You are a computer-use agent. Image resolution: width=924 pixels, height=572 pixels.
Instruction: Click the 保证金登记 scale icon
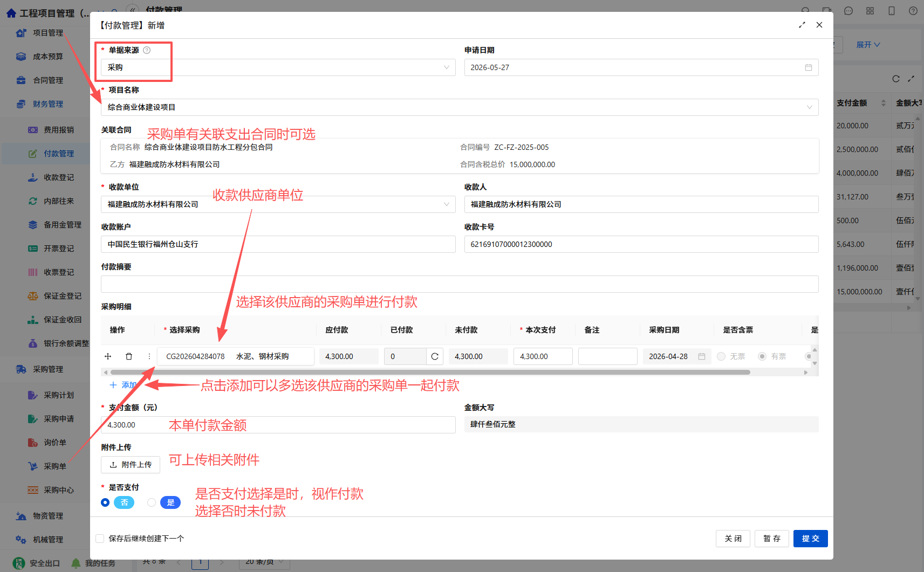pyautogui.click(x=33, y=296)
